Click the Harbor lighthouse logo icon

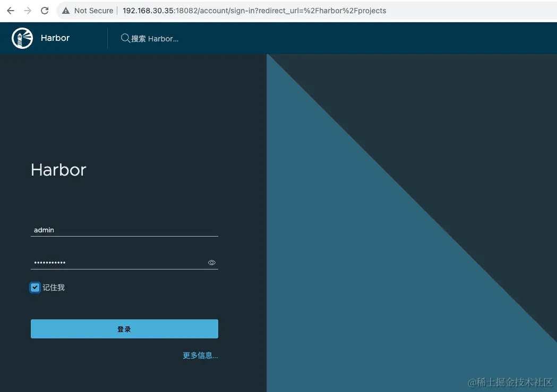22,38
